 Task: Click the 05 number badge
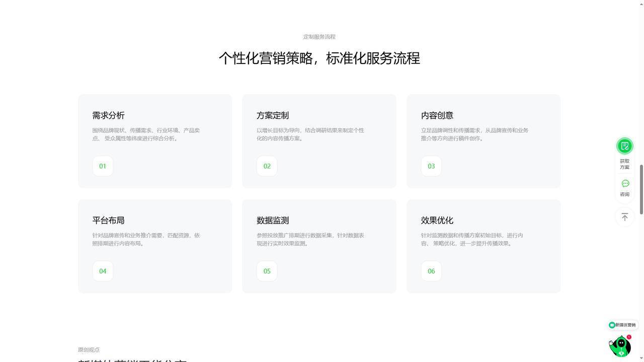(x=267, y=271)
